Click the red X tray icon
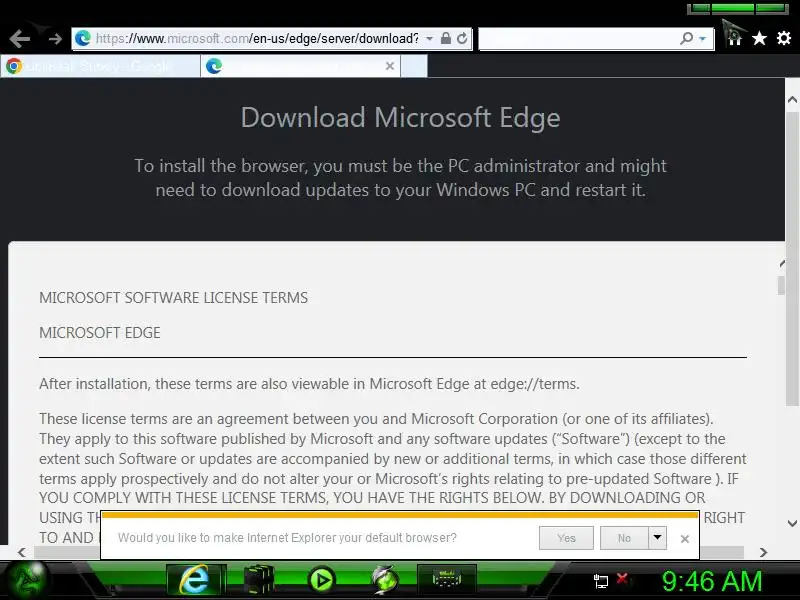This screenshot has width=800, height=600. coord(622,579)
